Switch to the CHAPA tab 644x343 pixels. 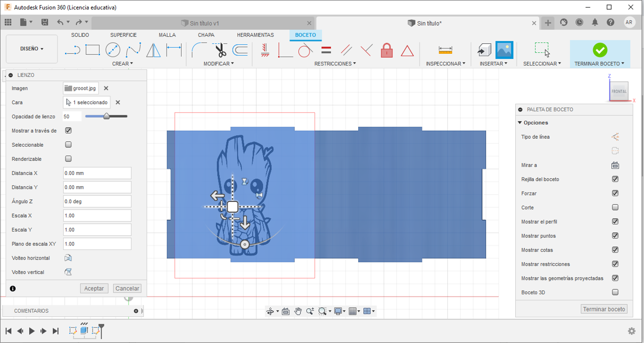coord(206,35)
